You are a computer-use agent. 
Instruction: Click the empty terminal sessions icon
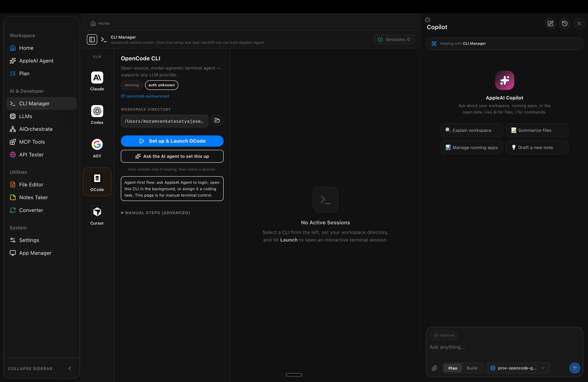[x=326, y=200]
